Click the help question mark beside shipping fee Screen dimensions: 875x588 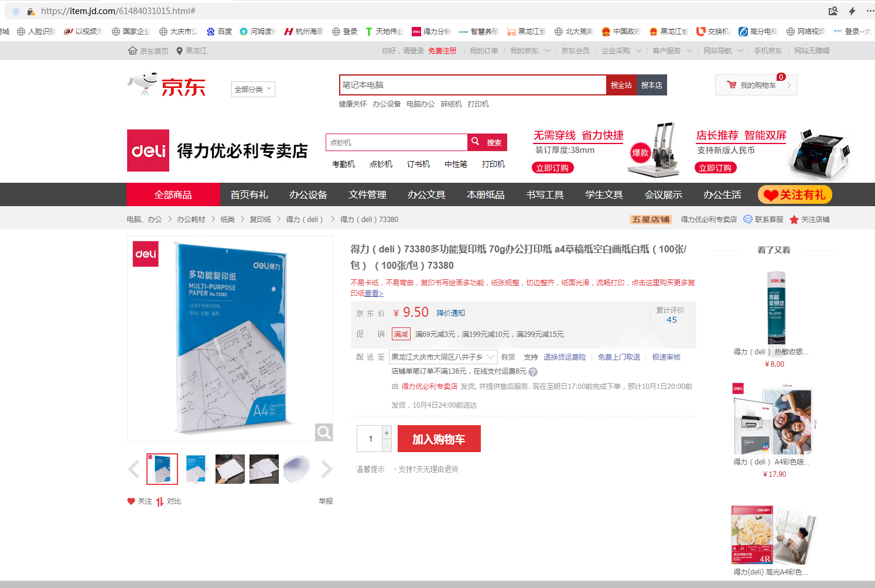533,372
